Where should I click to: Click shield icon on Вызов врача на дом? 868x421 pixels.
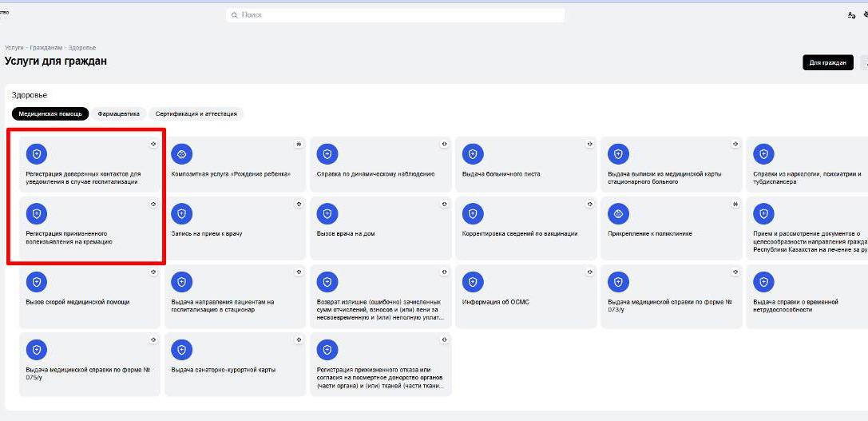coord(327,214)
